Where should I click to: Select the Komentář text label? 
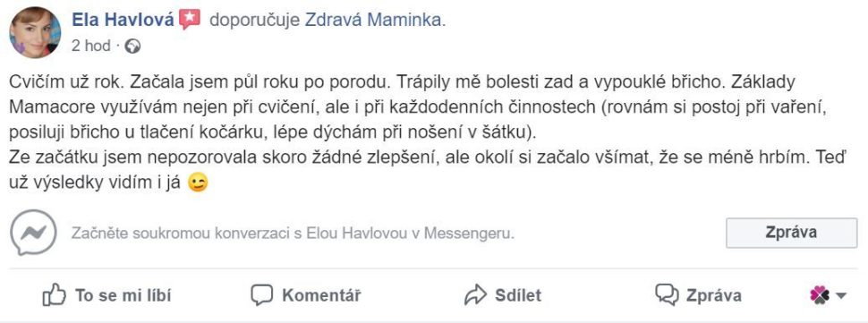(x=321, y=295)
